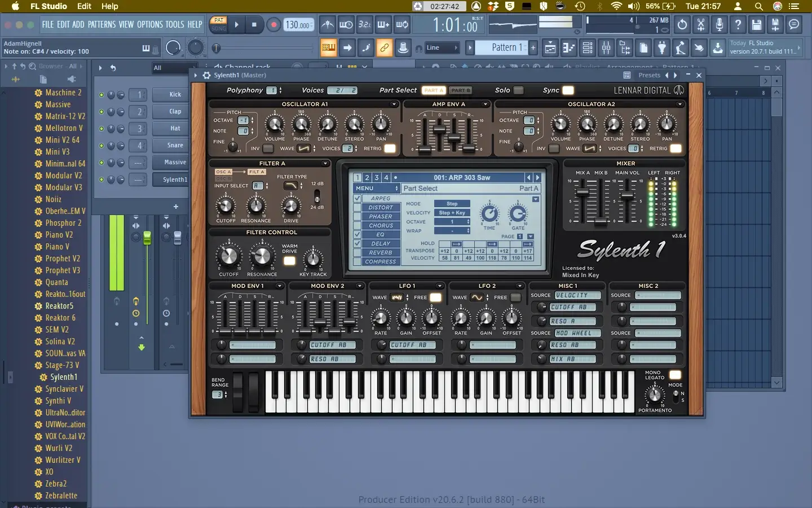
Task: Click previous preset arrow in Sylenth1 display
Action: pos(529,177)
